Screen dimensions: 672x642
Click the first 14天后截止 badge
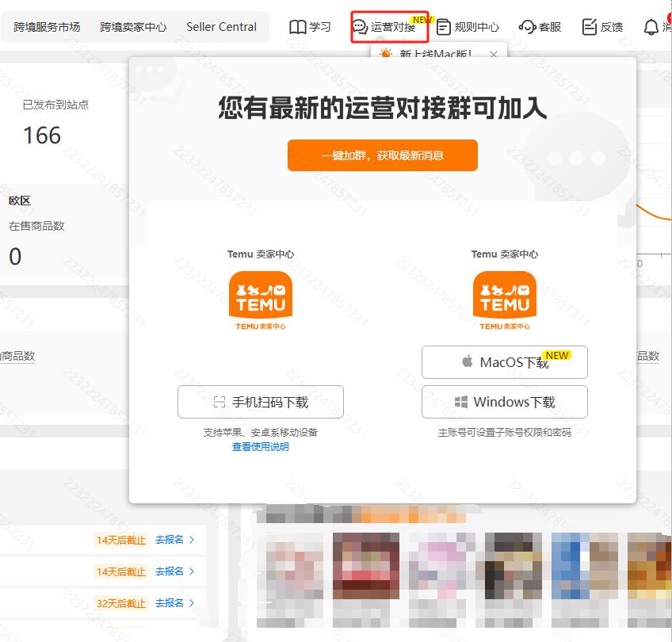click(121, 540)
